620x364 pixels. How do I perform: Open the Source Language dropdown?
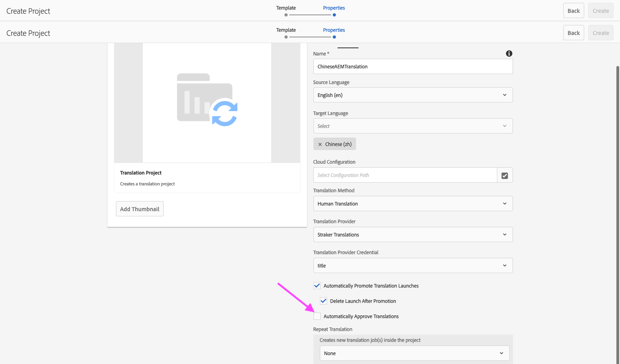[413, 95]
